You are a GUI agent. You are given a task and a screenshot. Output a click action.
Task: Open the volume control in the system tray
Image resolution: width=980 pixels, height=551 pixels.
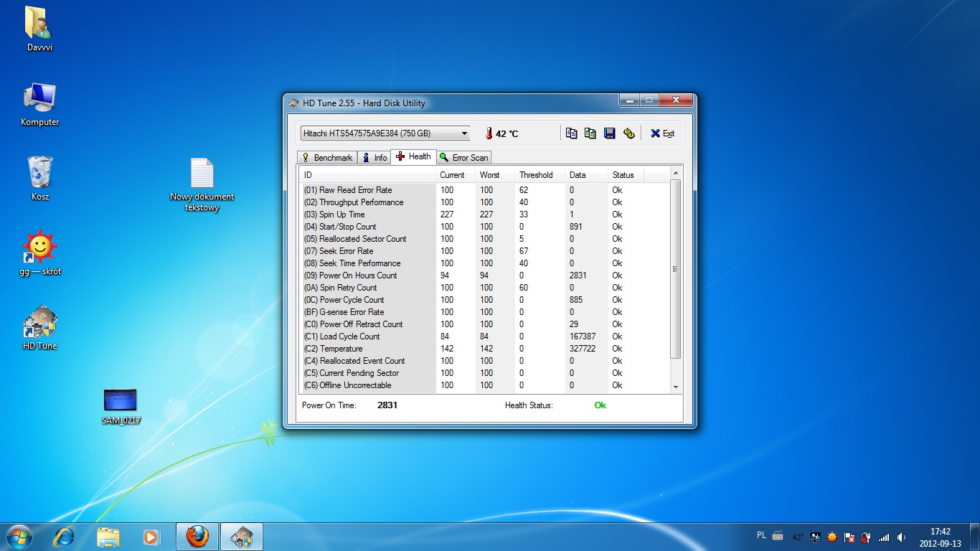(902, 536)
